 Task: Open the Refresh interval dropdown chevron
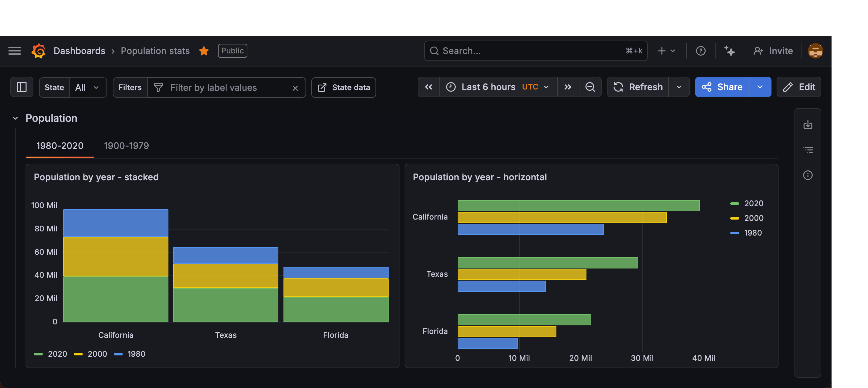(x=679, y=87)
